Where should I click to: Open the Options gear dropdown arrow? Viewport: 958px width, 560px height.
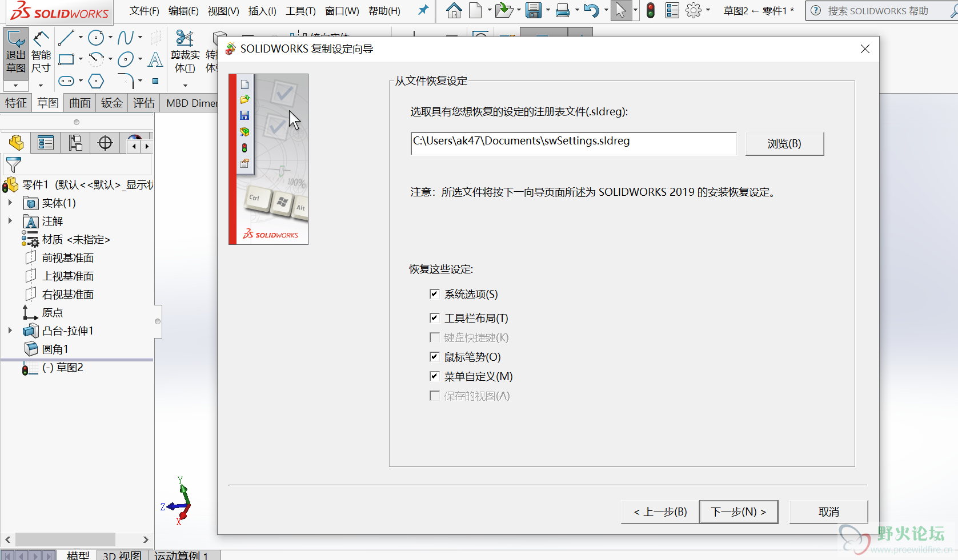708,10
